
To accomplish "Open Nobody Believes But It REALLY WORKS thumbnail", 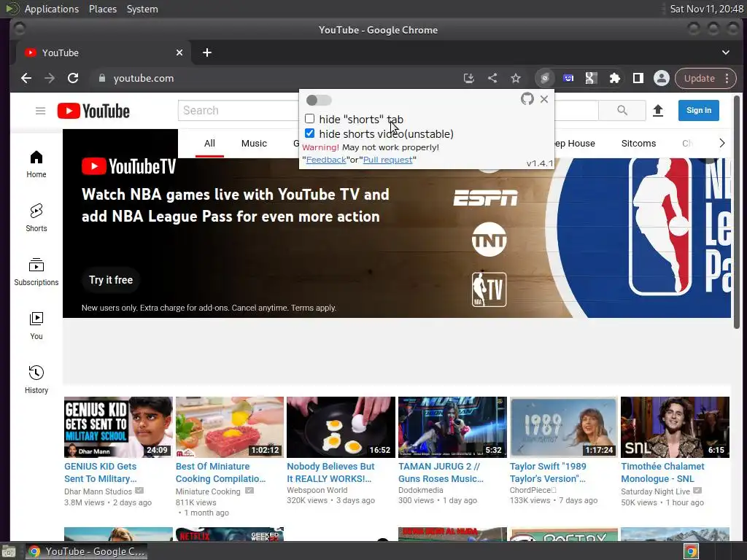I will pyautogui.click(x=341, y=427).
